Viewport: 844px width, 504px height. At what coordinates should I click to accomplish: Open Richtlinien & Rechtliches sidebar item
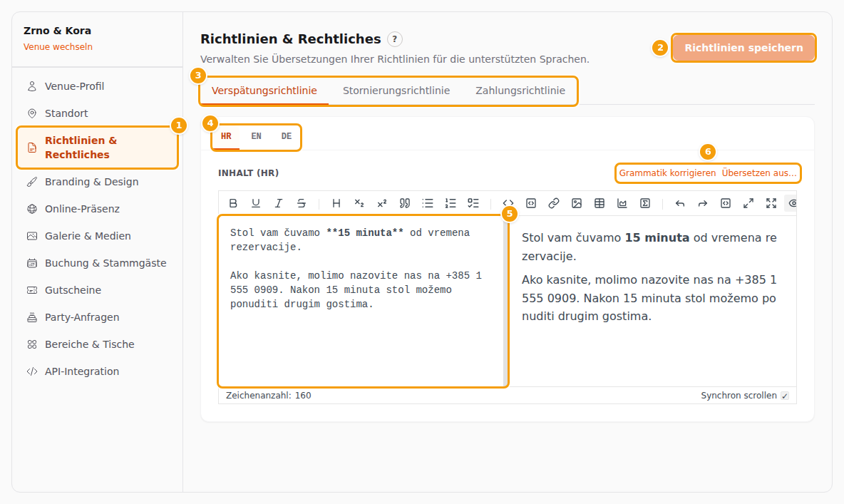tap(97, 148)
